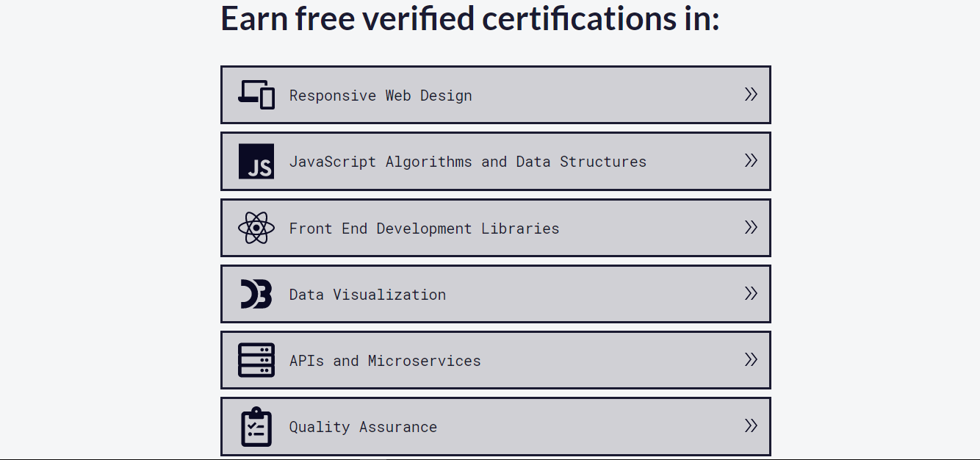Expand the Data Visualization chevron
This screenshot has height=460, width=980.
(x=751, y=294)
